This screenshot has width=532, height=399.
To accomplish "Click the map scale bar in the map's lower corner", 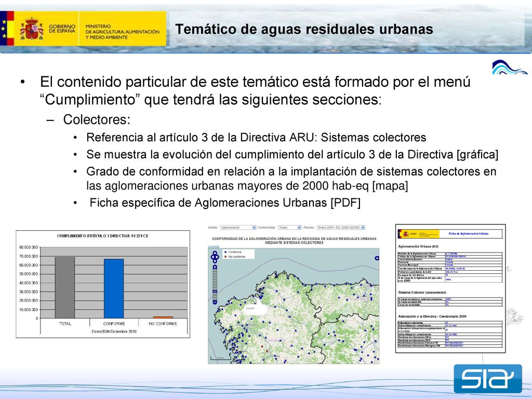I will (x=220, y=358).
